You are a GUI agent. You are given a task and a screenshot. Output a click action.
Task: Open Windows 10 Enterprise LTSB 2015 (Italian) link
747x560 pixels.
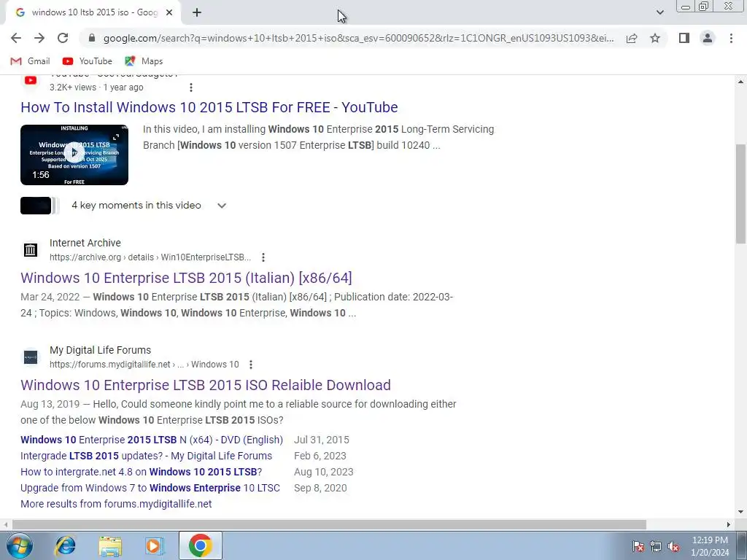(x=186, y=278)
